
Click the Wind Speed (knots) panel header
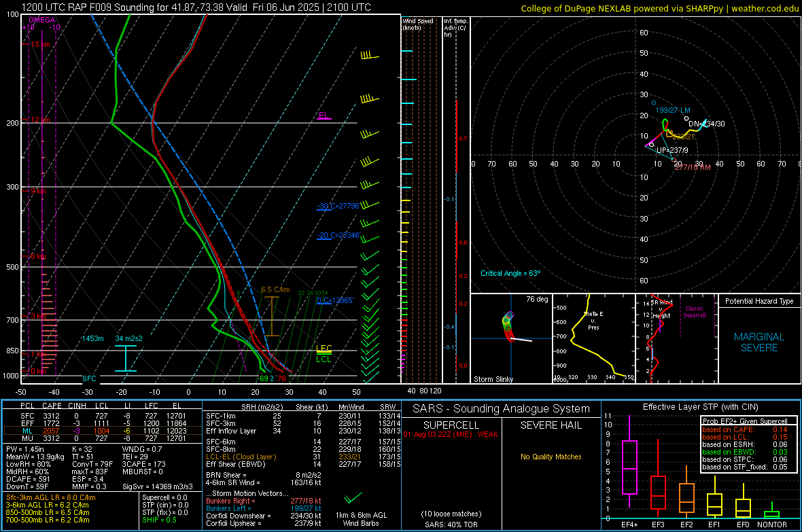coord(418,24)
